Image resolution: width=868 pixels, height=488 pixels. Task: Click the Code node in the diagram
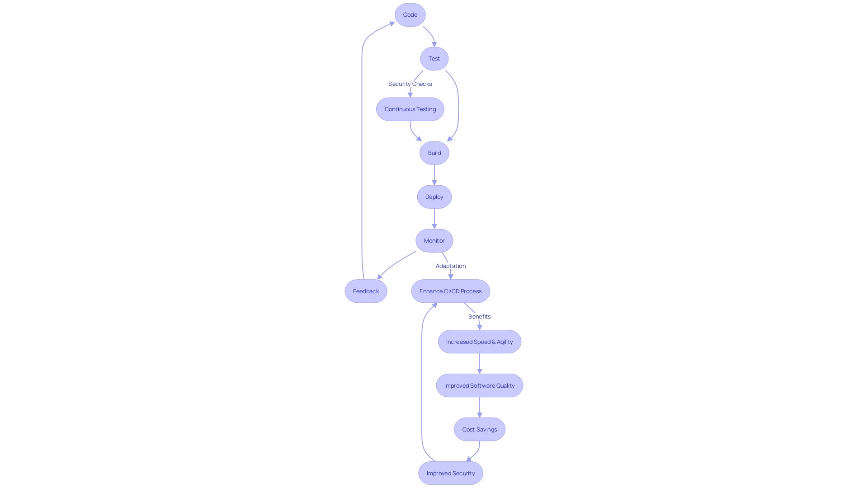410,14
